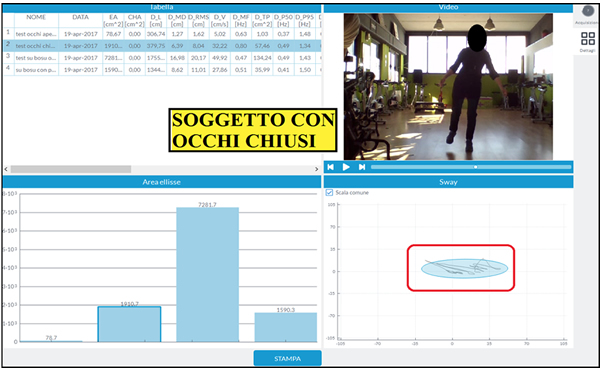Click the DATA column header
600x370 pixels.
80,20
